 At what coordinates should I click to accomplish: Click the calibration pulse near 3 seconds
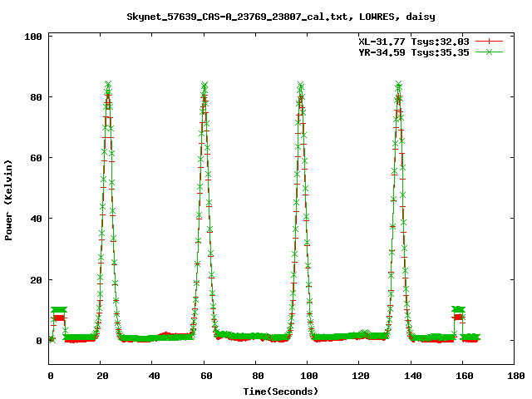pos(59,313)
